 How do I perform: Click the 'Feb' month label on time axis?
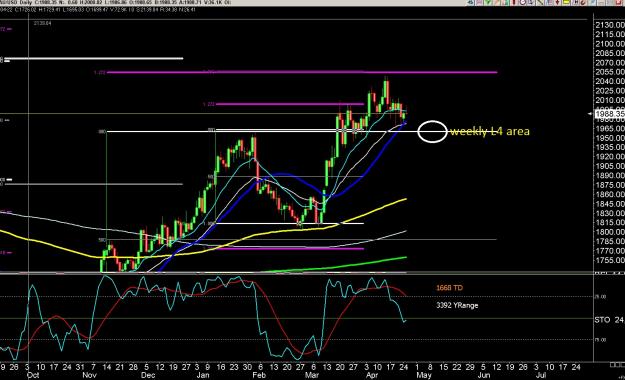pos(259,375)
